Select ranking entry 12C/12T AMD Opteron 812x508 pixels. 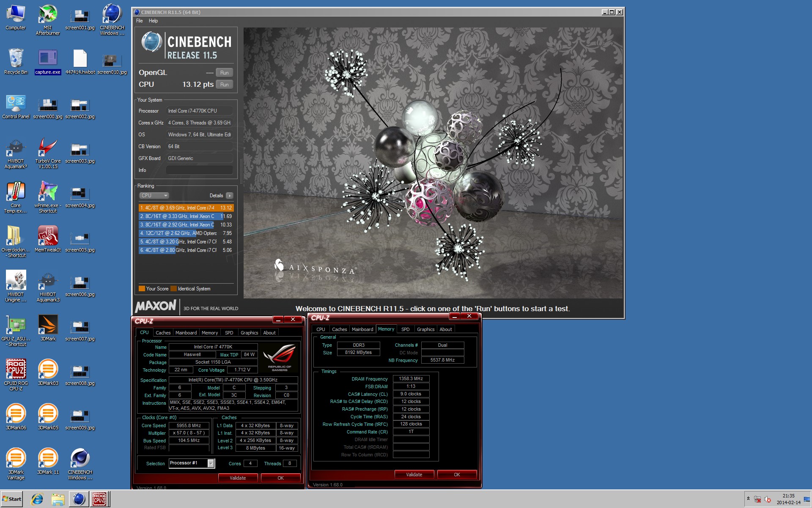click(x=186, y=233)
